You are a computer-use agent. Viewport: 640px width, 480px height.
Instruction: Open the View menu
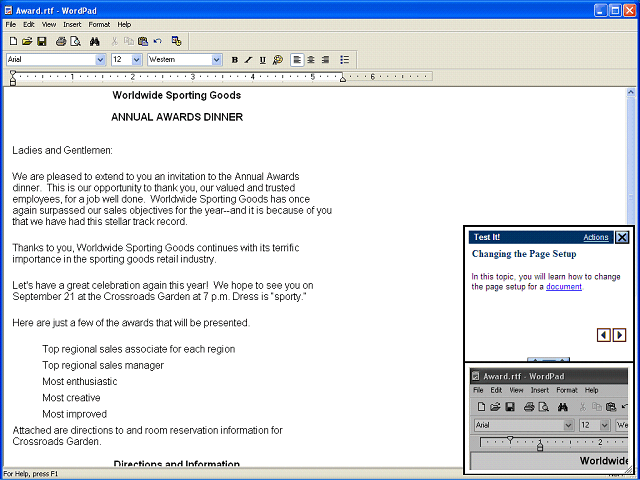click(49, 24)
